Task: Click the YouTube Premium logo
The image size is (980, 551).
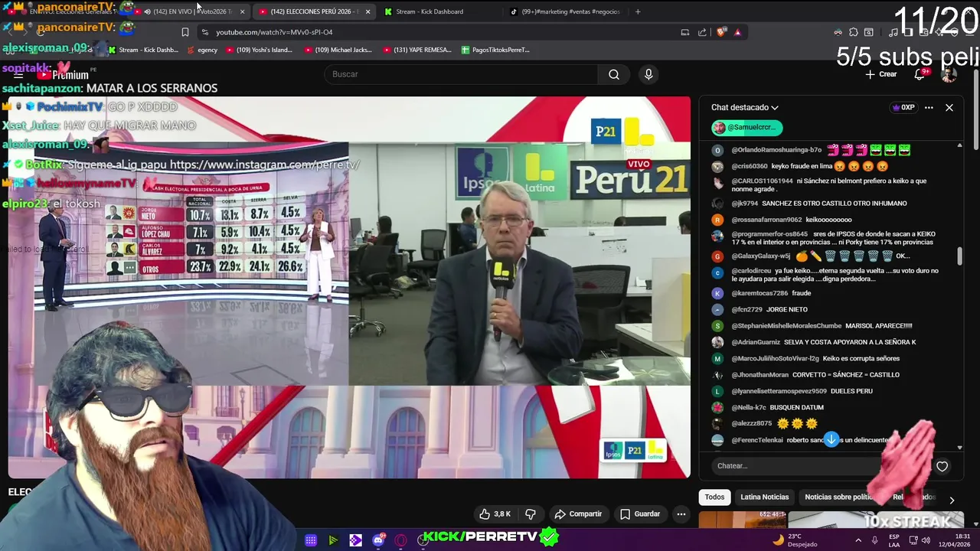Action: [64, 74]
